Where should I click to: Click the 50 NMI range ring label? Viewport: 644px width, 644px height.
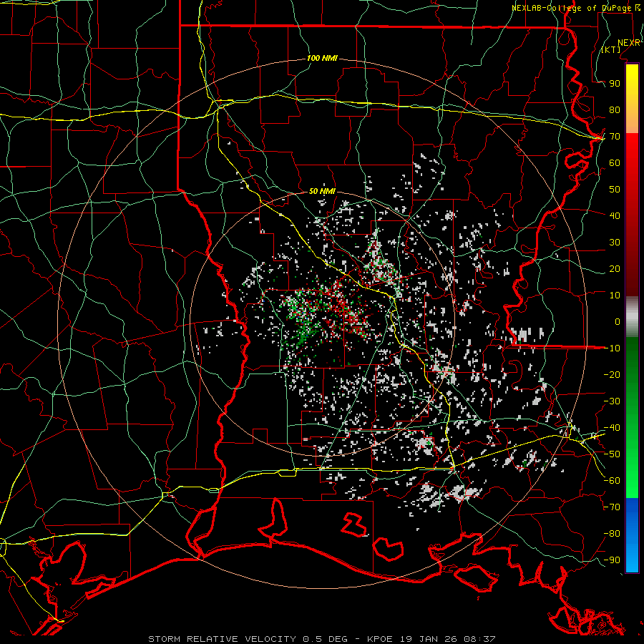coord(322,191)
